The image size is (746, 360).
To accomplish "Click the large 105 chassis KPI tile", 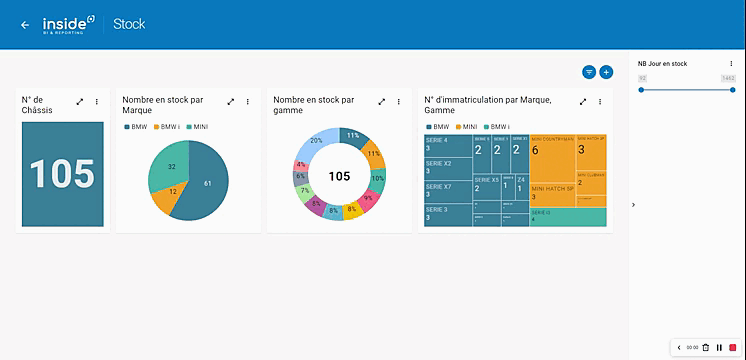I will point(62,174).
